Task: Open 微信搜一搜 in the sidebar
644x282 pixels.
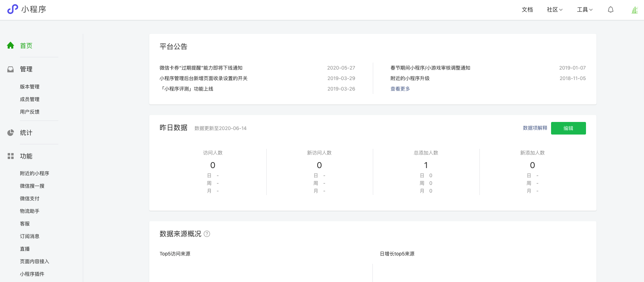Action: pos(32,186)
